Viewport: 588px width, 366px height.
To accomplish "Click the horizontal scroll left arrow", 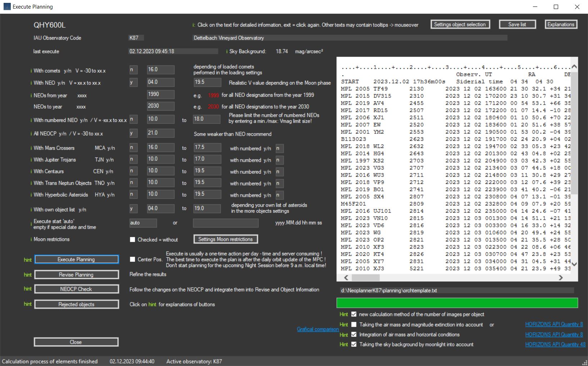I will point(346,278).
